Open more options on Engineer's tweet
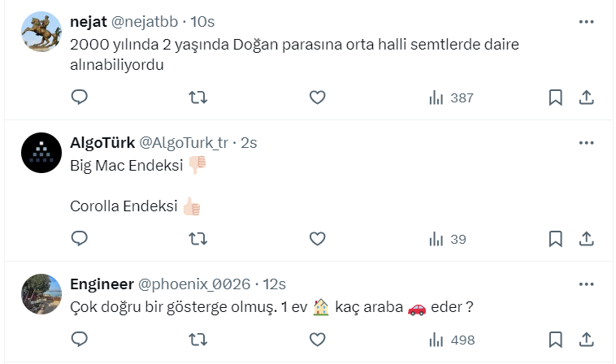The height and width of the screenshot is (364, 616). [586, 284]
